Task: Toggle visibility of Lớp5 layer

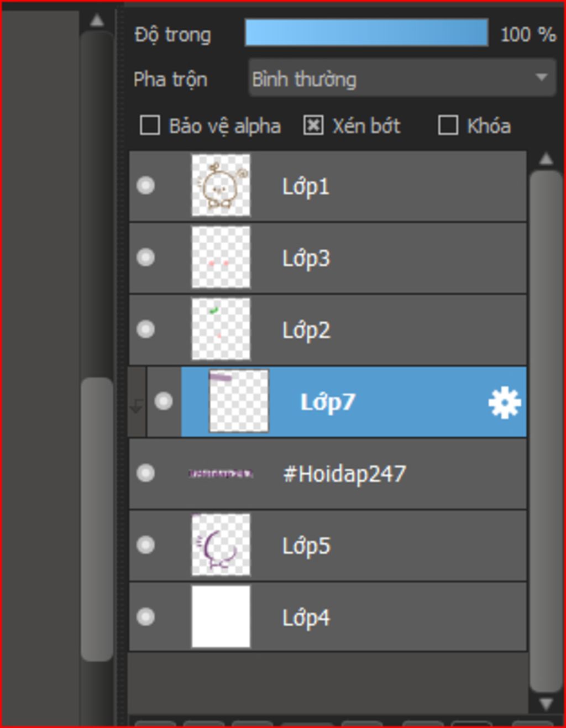Action: click(x=145, y=545)
